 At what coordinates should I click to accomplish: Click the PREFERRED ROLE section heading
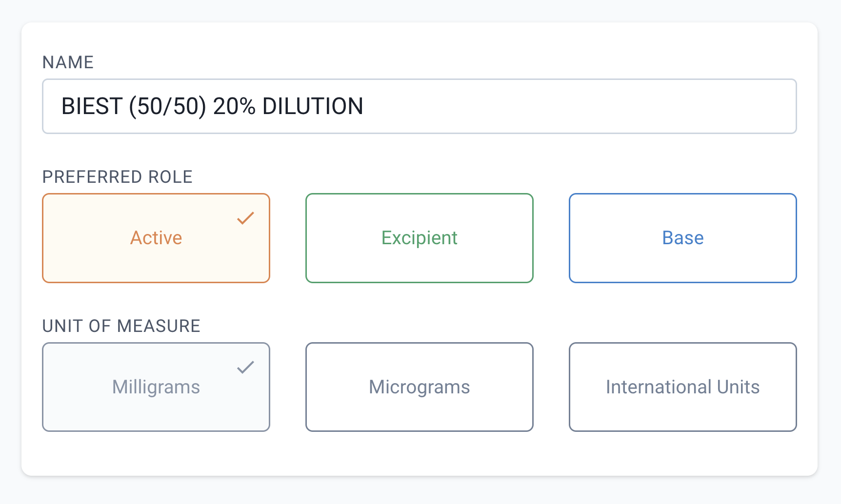coord(117,176)
